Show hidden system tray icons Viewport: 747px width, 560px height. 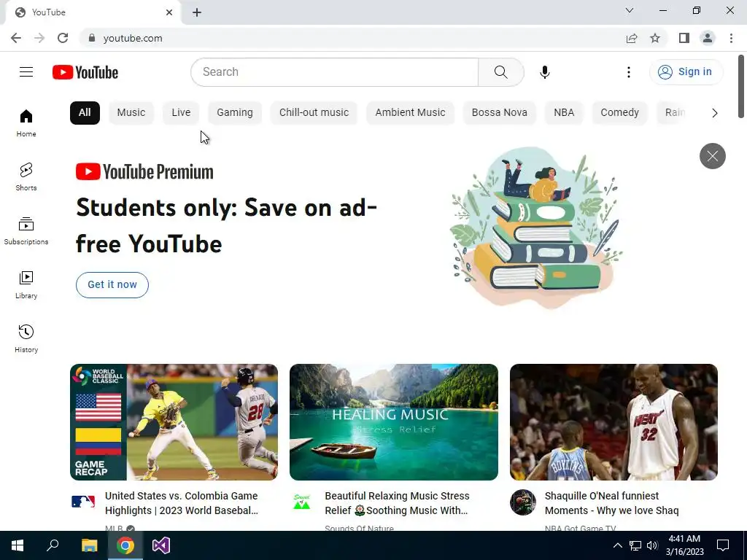[617, 545]
